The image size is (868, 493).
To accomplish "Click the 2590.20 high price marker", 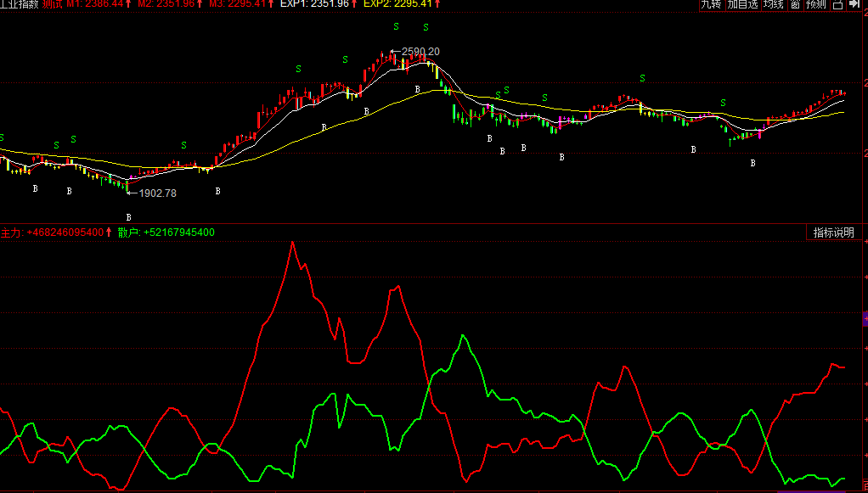I will click(x=420, y=52).
